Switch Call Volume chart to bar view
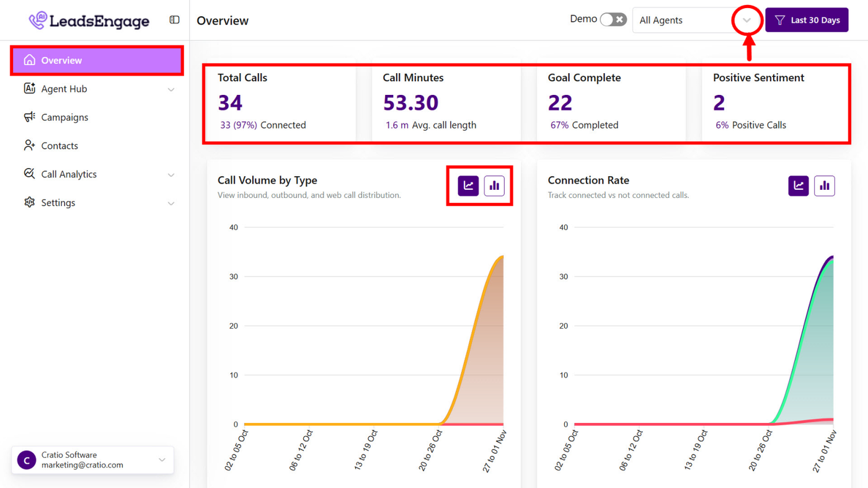Viewport: 868px width, 488px height. [494, 185]
